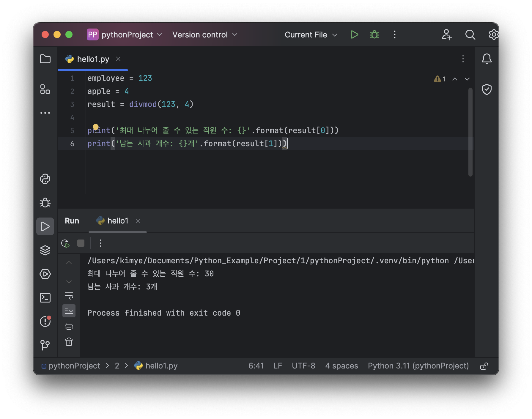Open the Version control dropdown
532x419 pixels.
pyautogui.click(x=205, y=35)
